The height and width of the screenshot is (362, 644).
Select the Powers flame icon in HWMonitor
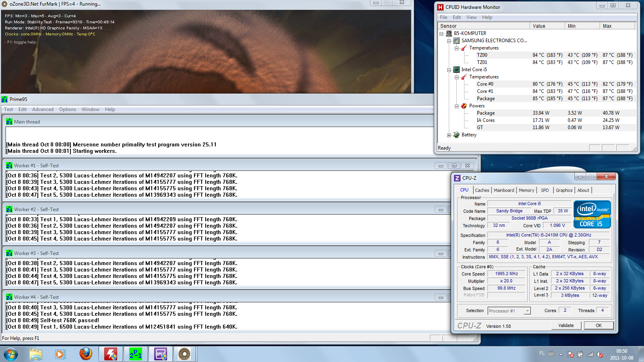464,106
